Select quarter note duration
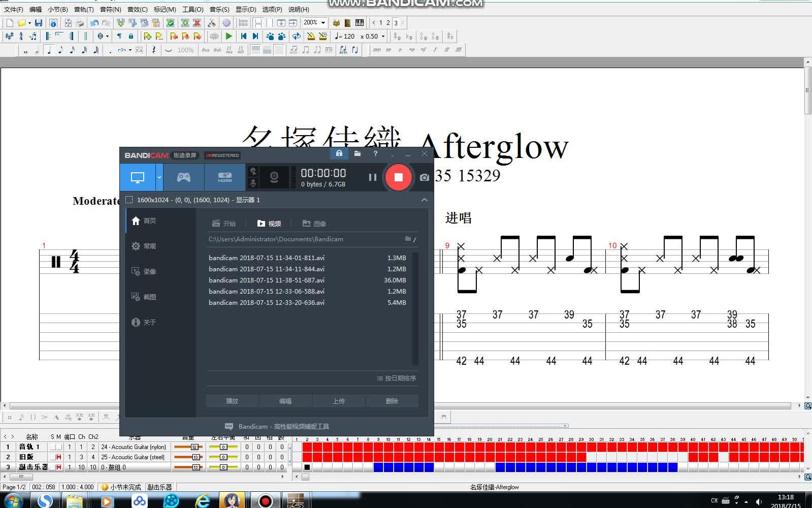This screenshot has width=812, height=508. (49, 50)
